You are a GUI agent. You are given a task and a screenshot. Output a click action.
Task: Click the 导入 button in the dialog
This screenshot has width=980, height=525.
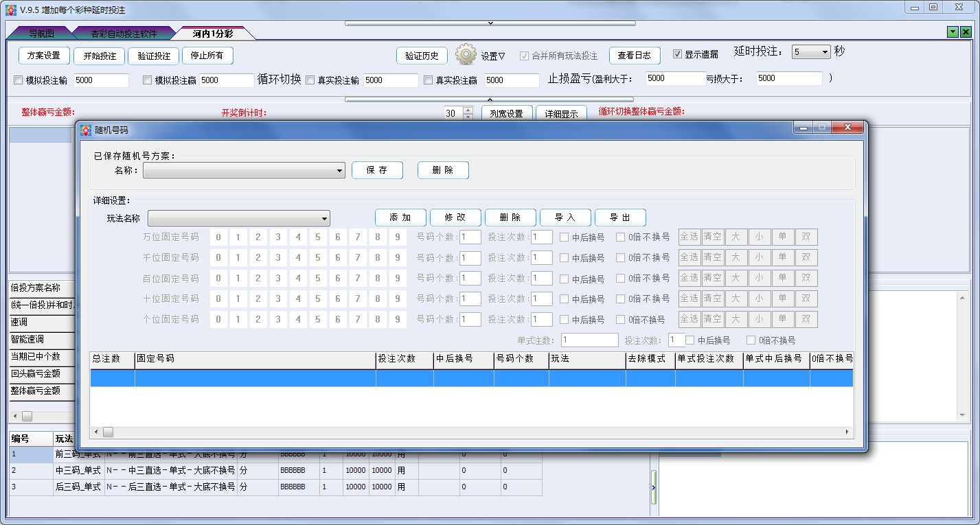565,218
